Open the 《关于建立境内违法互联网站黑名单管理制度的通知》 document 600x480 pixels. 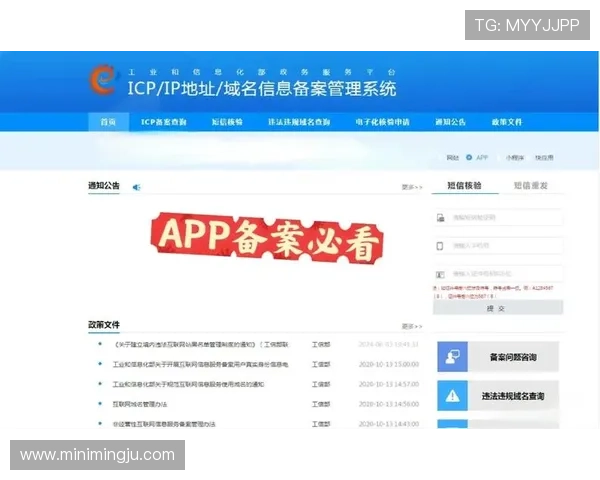point(201,344)
